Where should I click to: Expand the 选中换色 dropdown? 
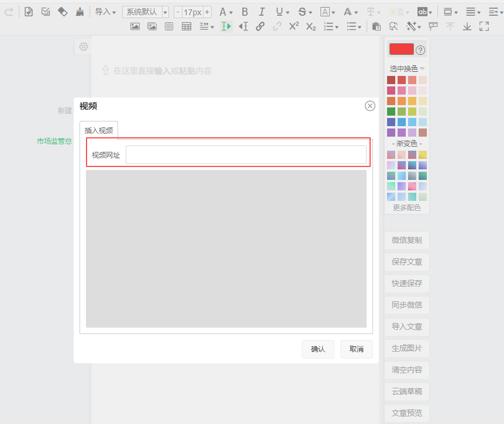(x=407, y=68)
